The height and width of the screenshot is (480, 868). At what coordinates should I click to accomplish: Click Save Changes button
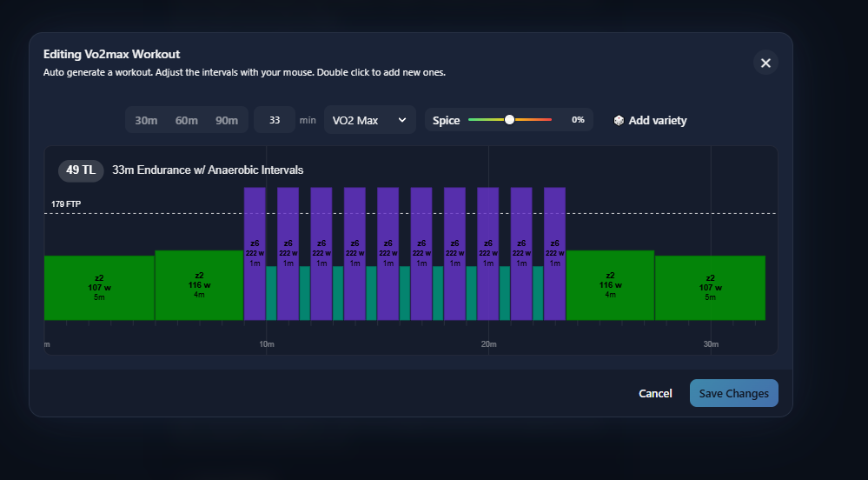[734, 393]
